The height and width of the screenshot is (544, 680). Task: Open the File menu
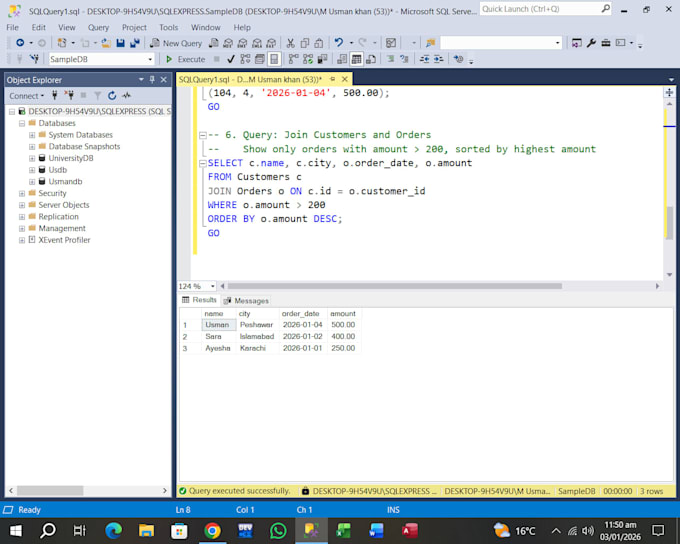[12, 27]
